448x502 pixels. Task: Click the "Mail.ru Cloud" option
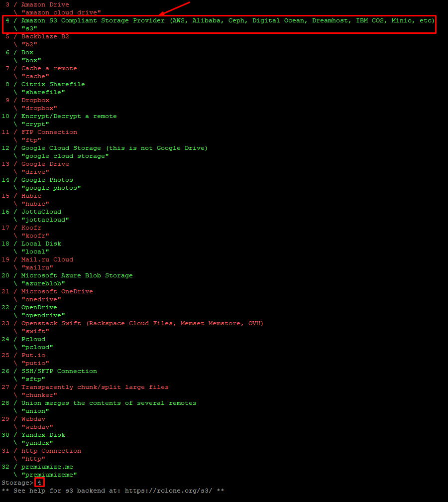click(x=47, y=259)
